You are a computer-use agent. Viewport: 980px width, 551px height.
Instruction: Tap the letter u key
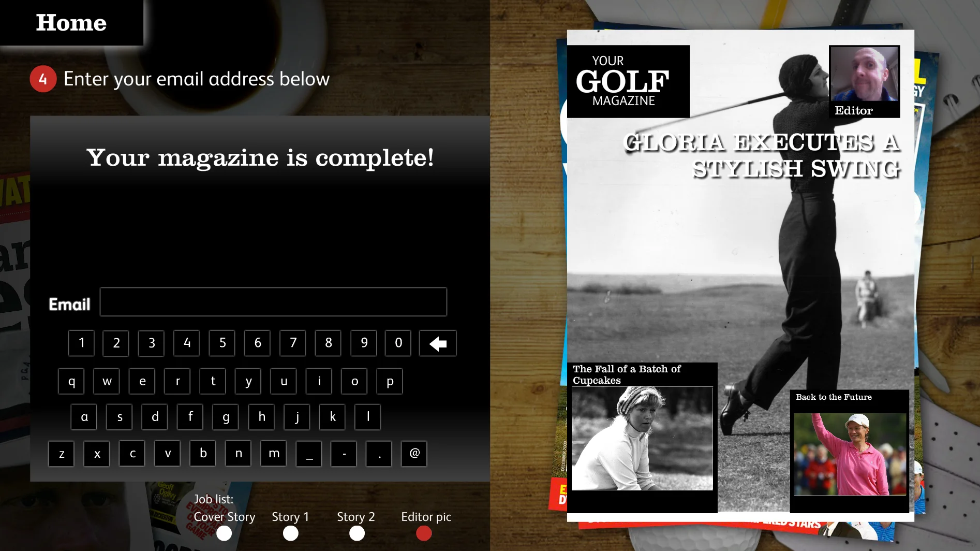(x=284, y=381)
